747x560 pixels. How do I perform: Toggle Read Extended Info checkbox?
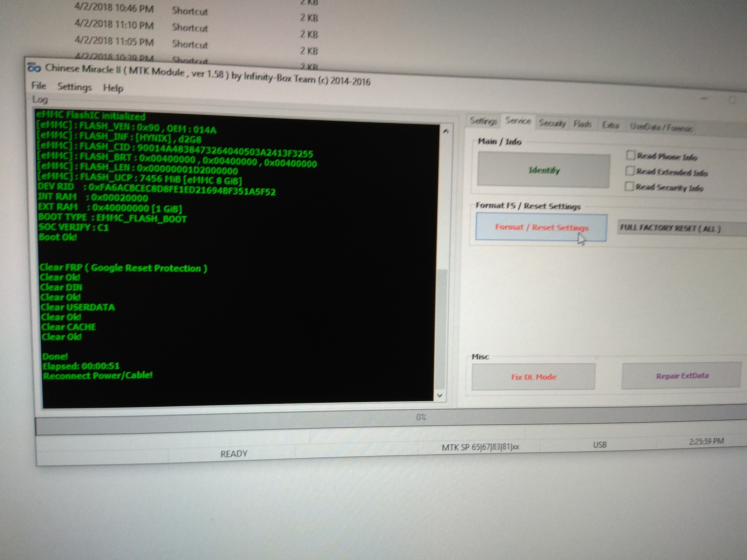pos(630,171)
